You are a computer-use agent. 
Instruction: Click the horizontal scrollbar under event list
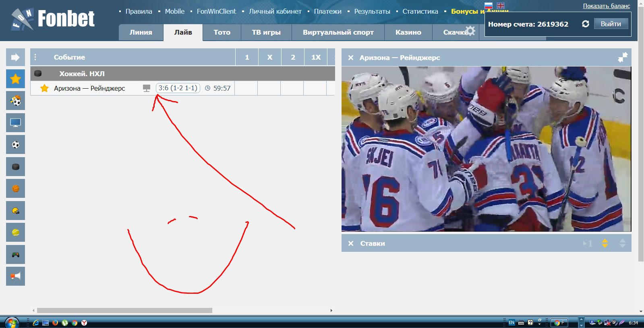tap(124, 310)
